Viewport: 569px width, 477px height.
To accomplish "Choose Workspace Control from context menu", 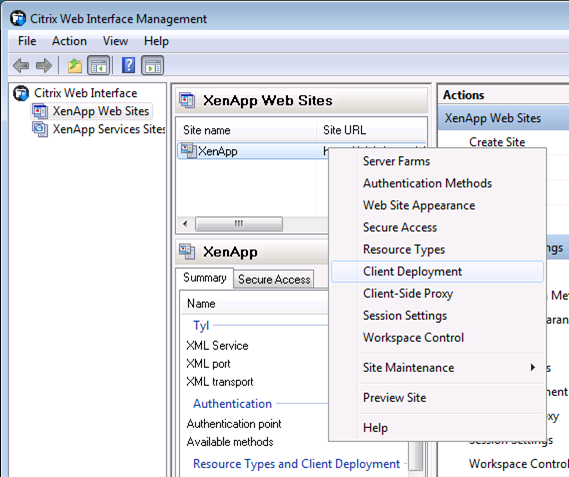I will click(437, 338).
